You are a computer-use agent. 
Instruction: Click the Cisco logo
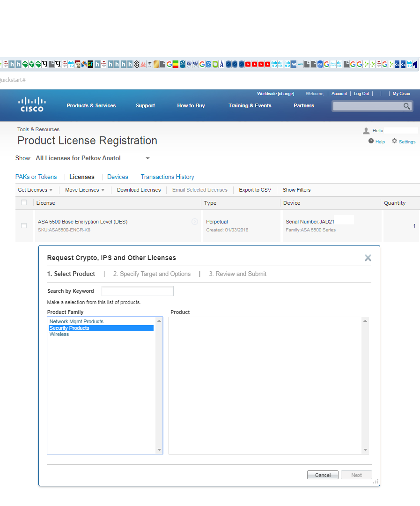[31, 104]
